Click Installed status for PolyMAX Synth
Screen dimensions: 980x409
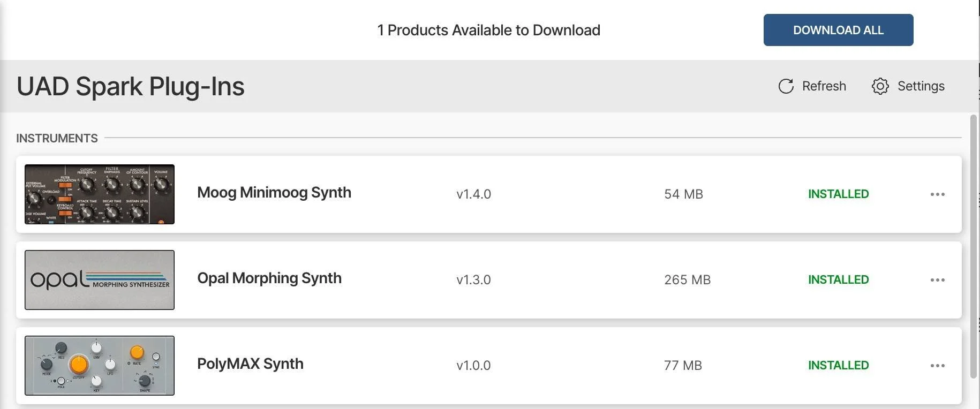tap(838, 366)
